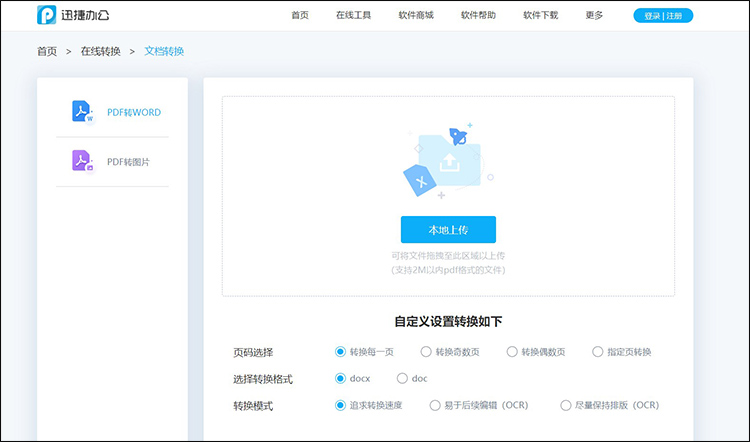Select the 转换每一页 radio option

(x=364, y=352)
